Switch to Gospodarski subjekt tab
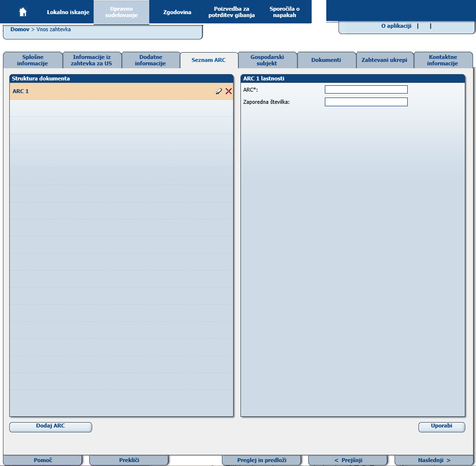 267,60
